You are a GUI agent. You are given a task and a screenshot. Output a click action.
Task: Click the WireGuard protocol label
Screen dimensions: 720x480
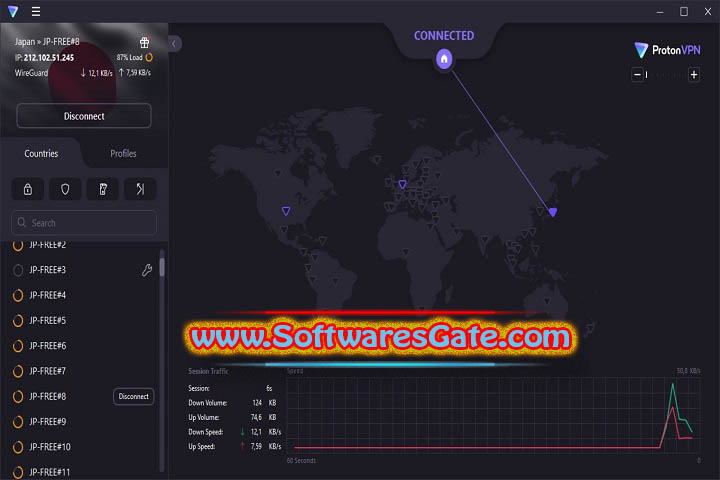[31, 73]
